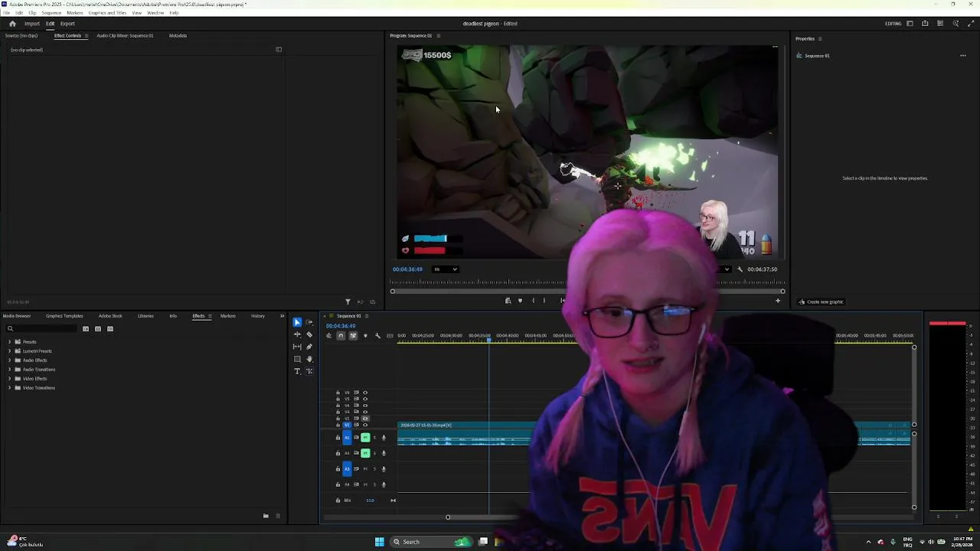The width and height of the screenshot is (980, 551).
Task: Switch to Audio Clip Mixer tab
Action: (x=125, y=36)
